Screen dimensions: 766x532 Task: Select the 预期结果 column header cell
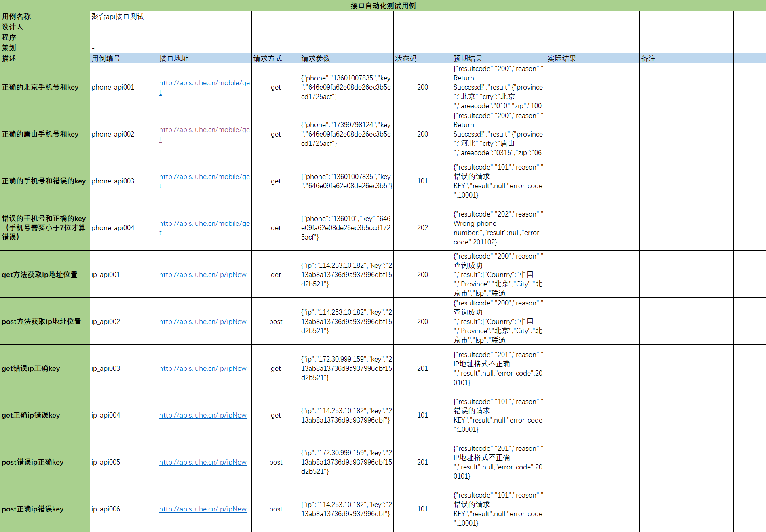tap(497, 58)
